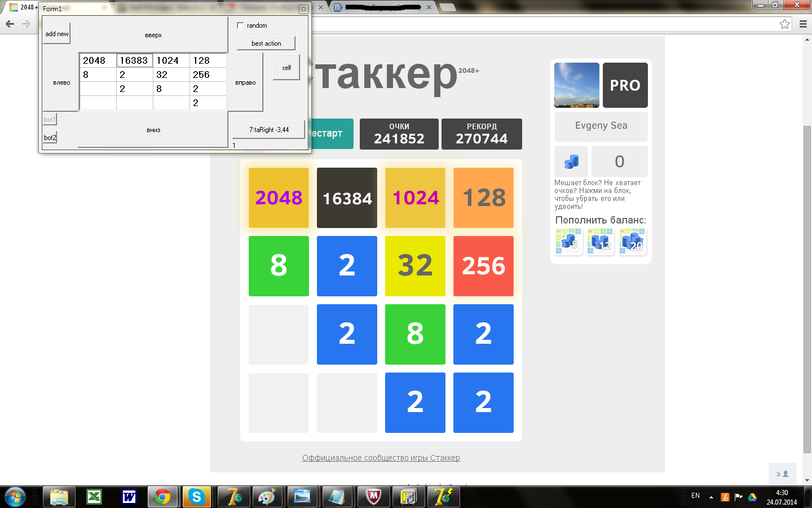Viewport: 812px width, 508px height.
Task: Click the вправо (right) button
Action: pos(245,82)
